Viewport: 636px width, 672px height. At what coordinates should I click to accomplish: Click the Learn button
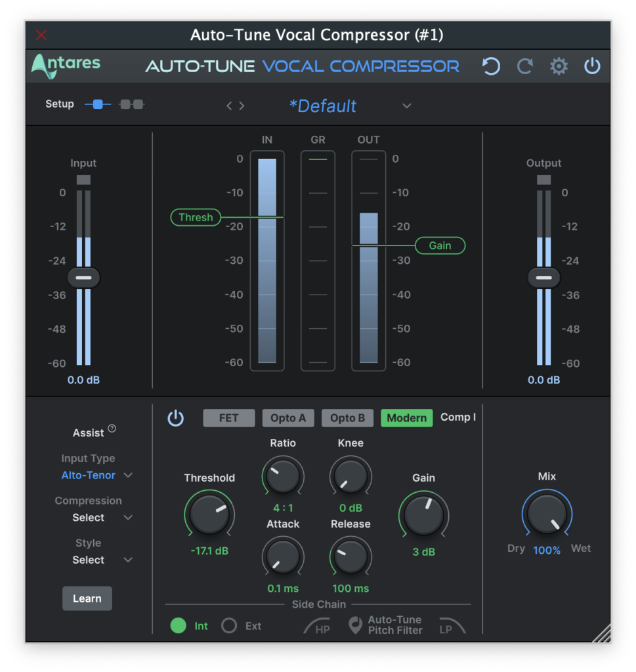click(87, 598)
